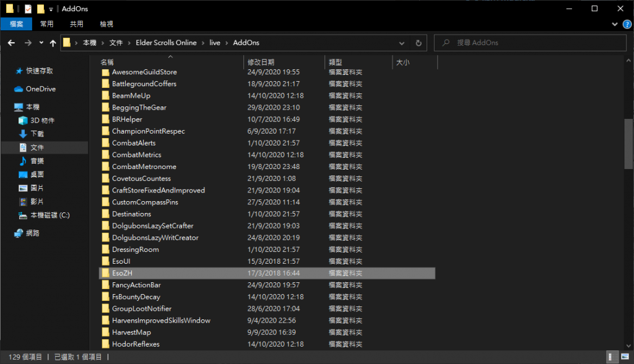Select 網路 network in navigation pane
Screen dimensions: 634x364
[x=32, y=233]
